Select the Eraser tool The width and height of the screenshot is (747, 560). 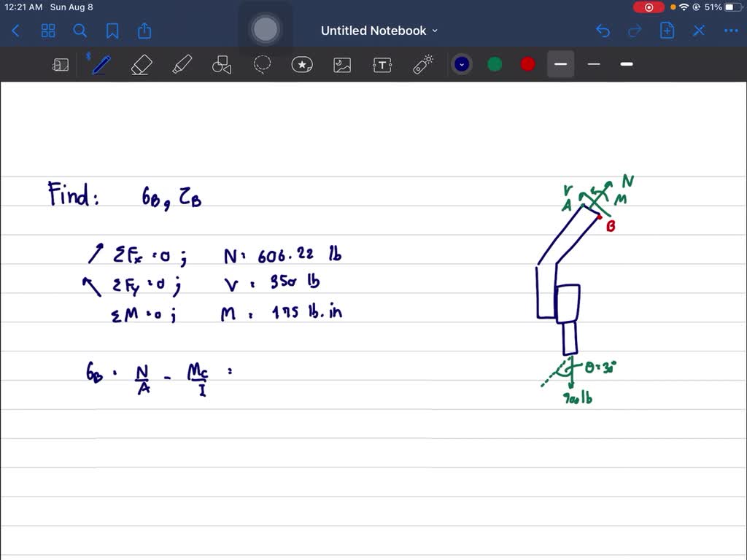coord(141,65)
